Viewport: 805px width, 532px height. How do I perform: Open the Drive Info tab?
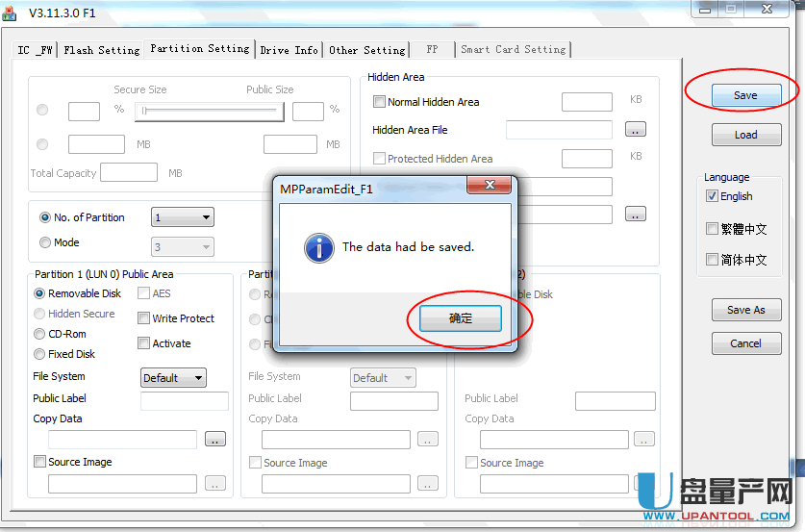click(289, 50)
